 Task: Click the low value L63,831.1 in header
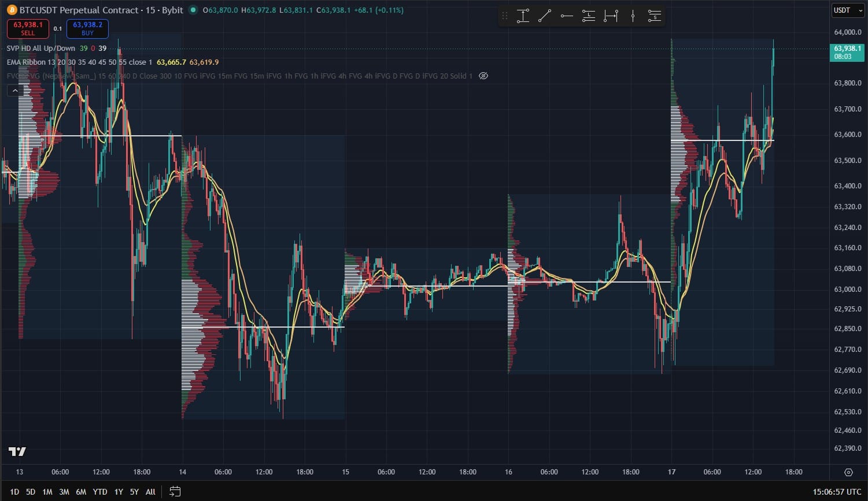coord(296,10)
